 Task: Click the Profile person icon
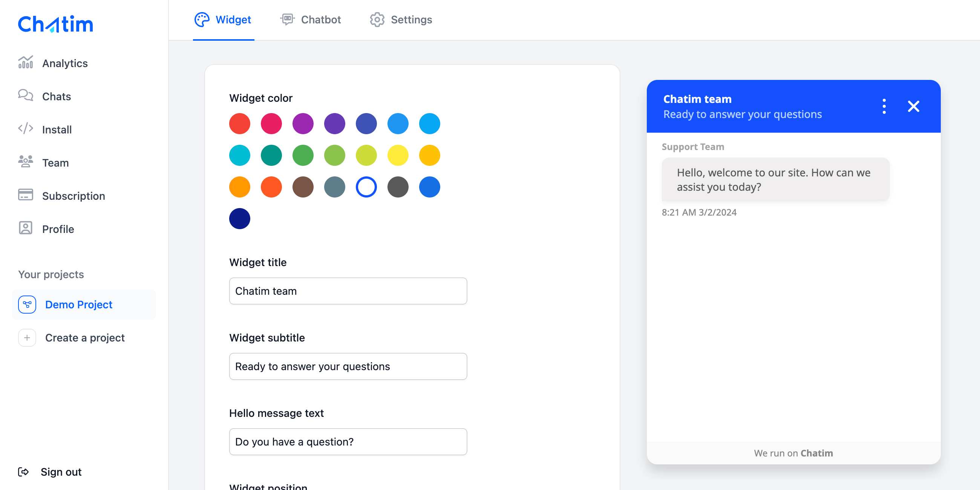tap(26, 228)
